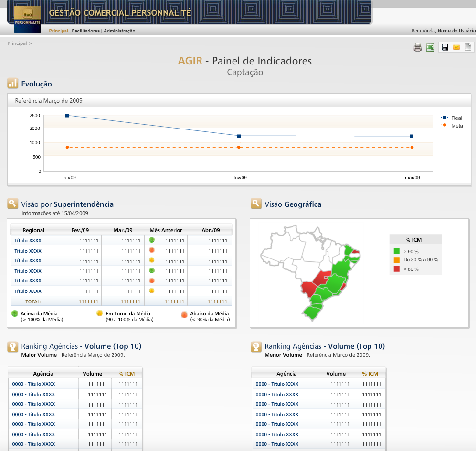Click the Regional column header
Viewport: 476px width, 451px height.
tap(33, 230)
